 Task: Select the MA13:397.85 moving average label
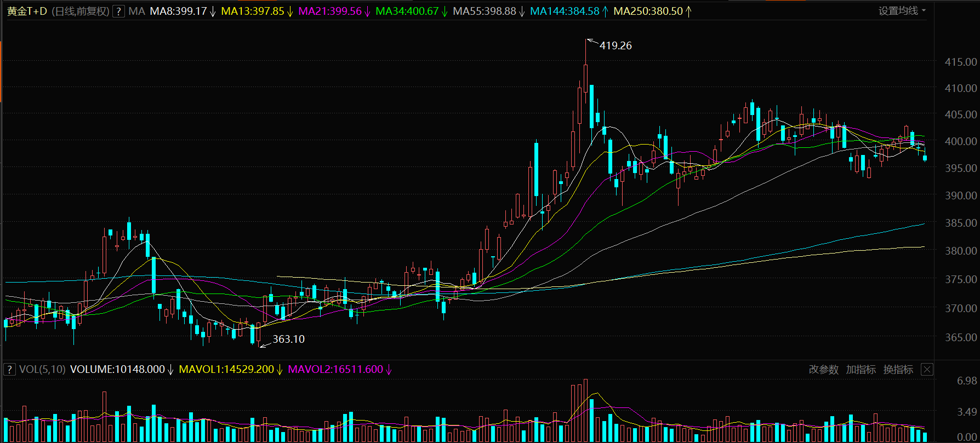[x=253, y=11]
